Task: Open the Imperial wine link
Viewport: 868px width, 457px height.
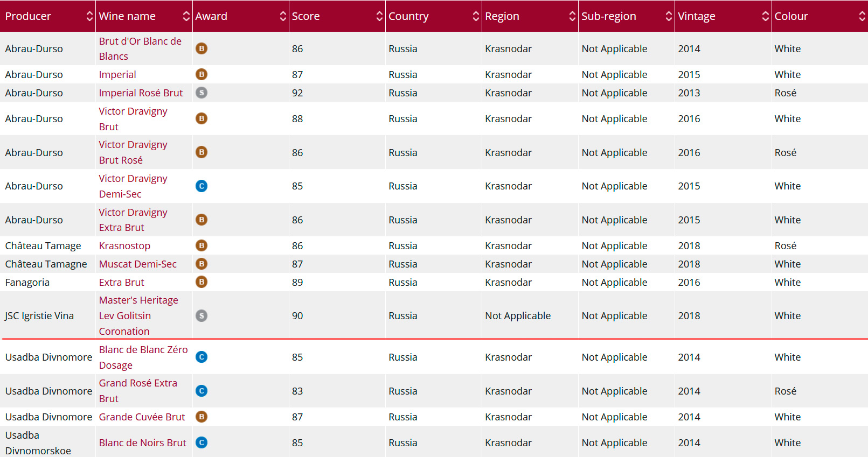Action: point(117,74)
